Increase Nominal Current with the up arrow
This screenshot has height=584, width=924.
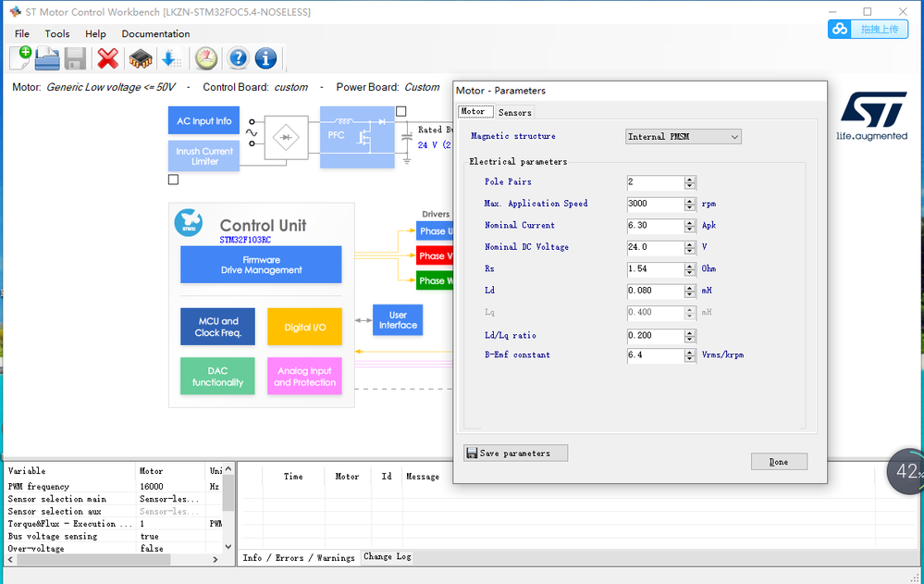click(690, 222)
